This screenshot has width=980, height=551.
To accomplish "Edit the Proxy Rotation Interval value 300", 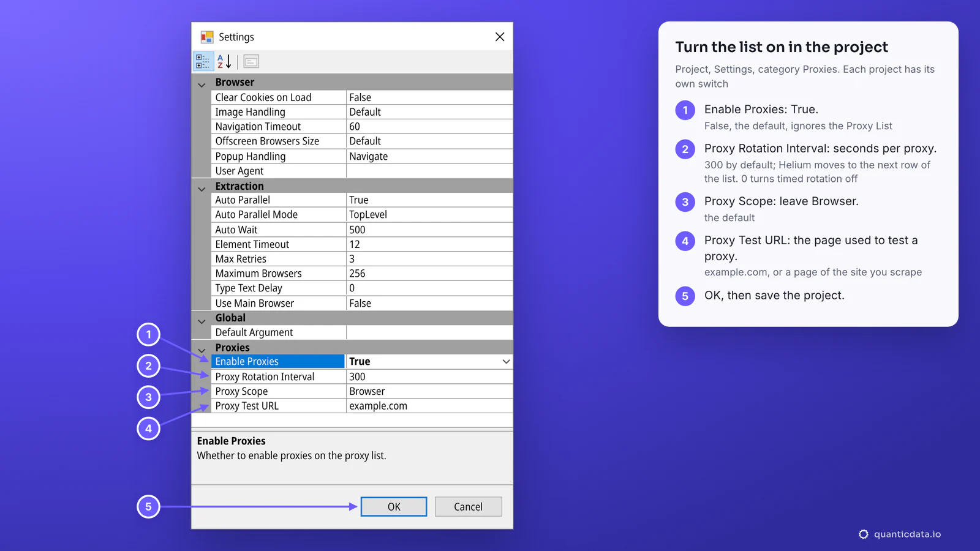I will click(x=429, y=377).
